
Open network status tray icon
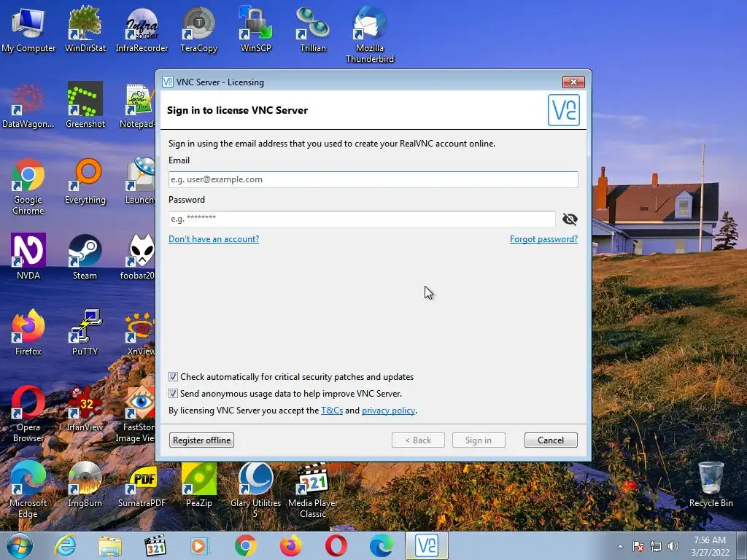(x=656, y=546)
